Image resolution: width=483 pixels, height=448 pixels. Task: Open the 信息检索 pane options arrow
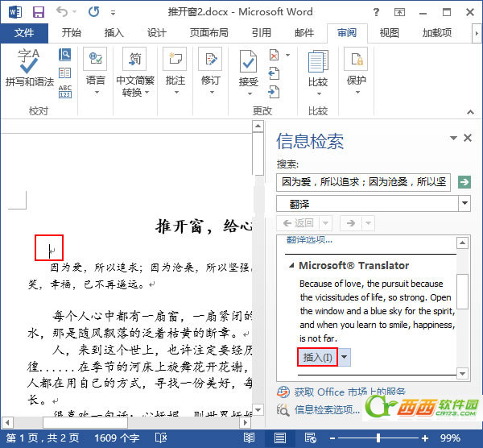[x=453, y=138]
